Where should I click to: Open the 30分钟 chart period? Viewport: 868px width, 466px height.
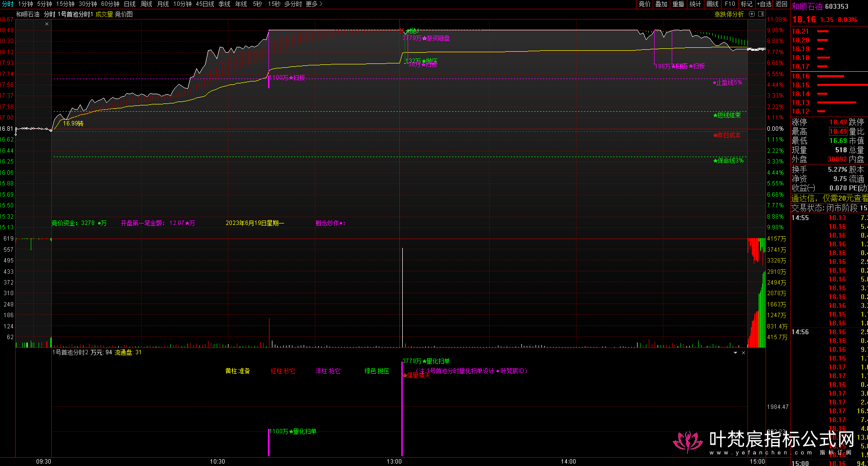click(x=88, y=4)
